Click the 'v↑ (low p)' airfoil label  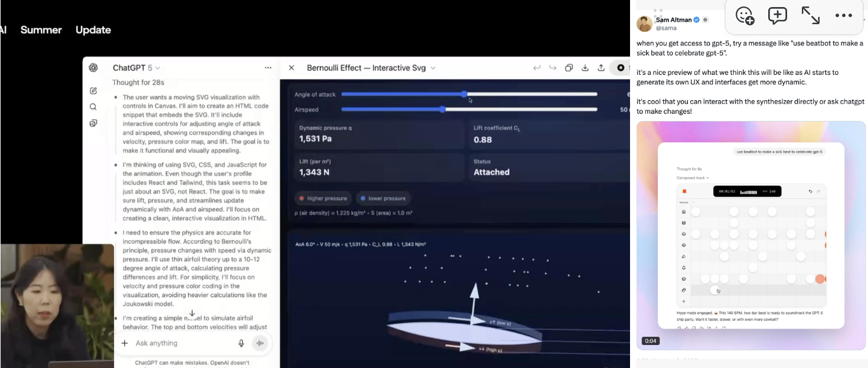pos(501,322)
